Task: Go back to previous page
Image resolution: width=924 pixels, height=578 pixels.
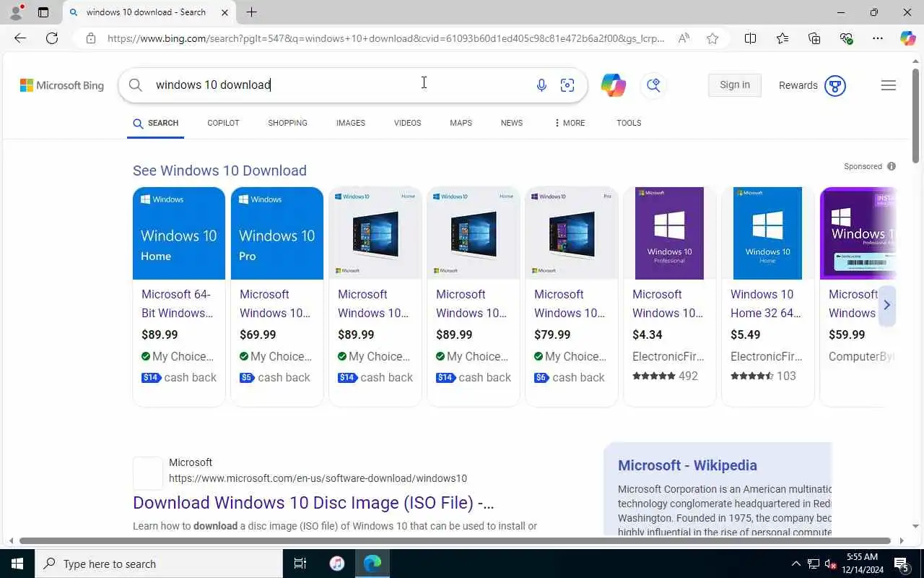Action: click(x=20, y=38)
